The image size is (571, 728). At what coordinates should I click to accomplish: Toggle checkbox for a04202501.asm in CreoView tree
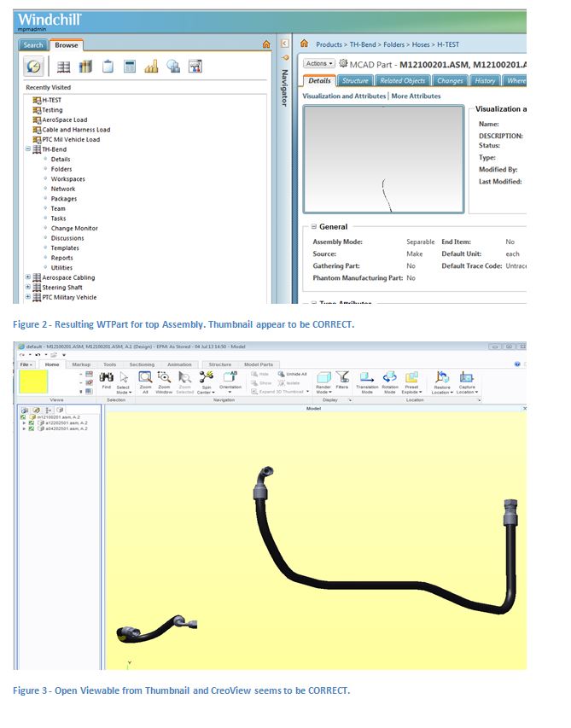tap(31, 428)
